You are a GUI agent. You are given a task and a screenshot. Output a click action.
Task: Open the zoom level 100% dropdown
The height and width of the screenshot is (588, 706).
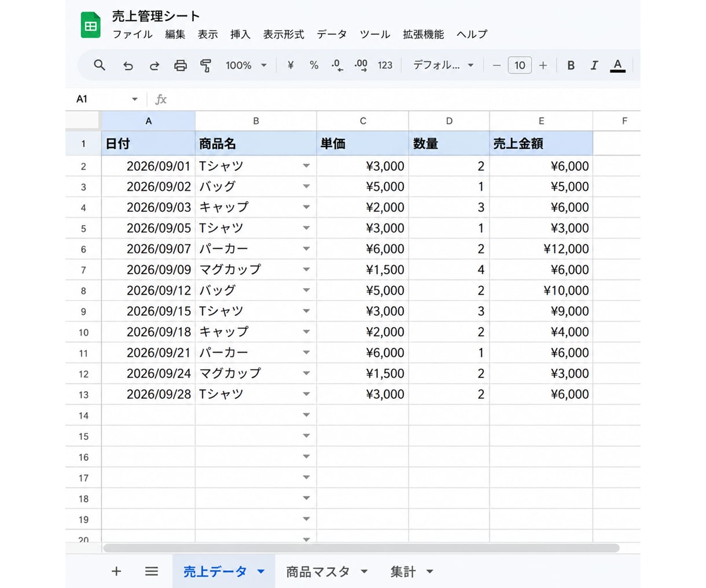coord(247,65)
